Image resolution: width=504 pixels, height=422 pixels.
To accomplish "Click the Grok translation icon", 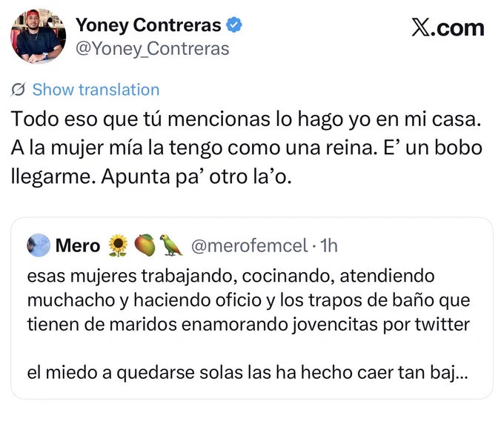I will pos(18,90).
